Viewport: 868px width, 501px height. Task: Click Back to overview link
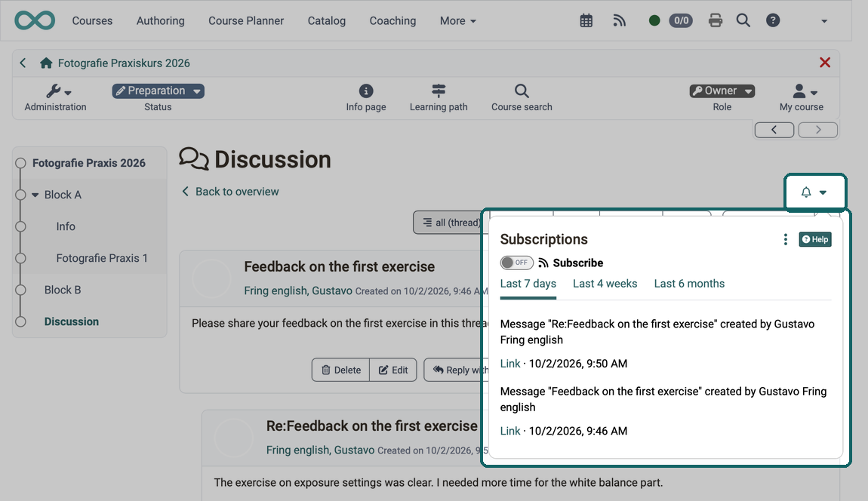click(230, 192)
